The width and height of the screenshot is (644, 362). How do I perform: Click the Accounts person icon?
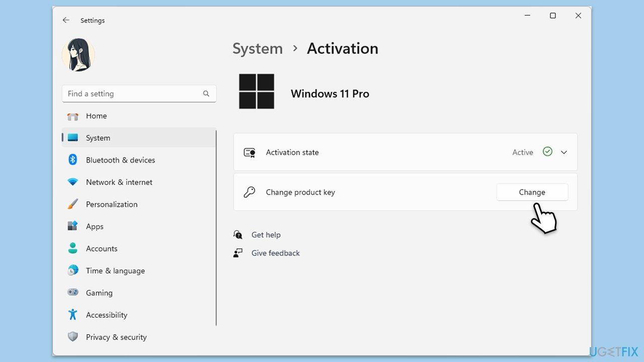[x=72, y=248]
